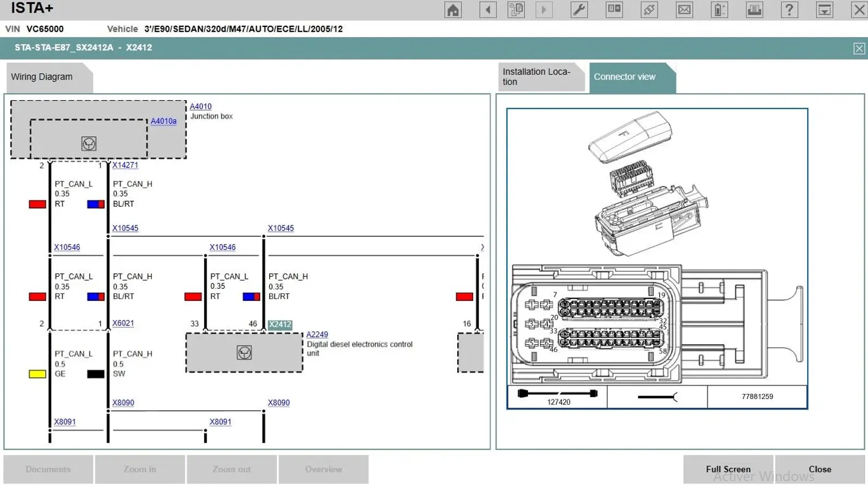Click the tool number 127420 cell
Screen dimensions: 868x486
[x=558, y=397]
